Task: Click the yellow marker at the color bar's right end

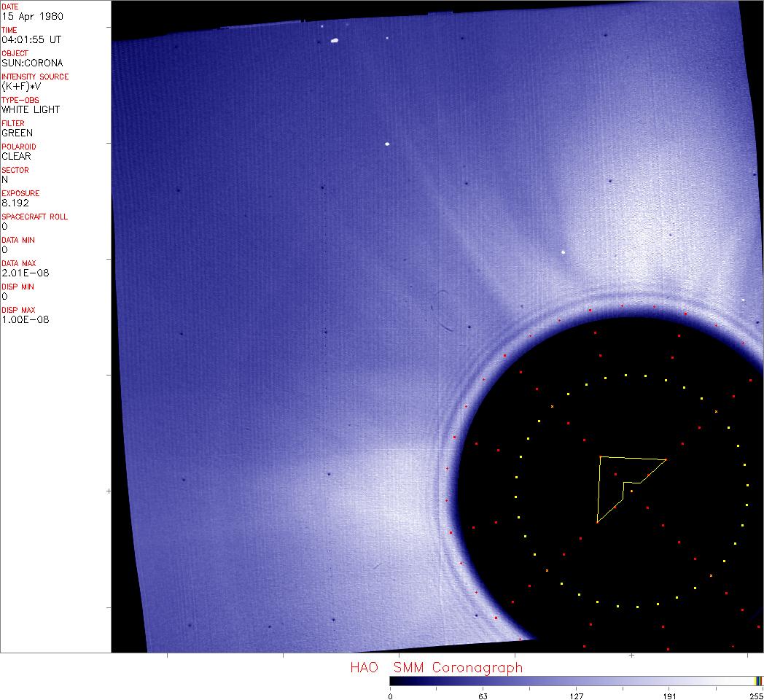Action: coord(757,680)
